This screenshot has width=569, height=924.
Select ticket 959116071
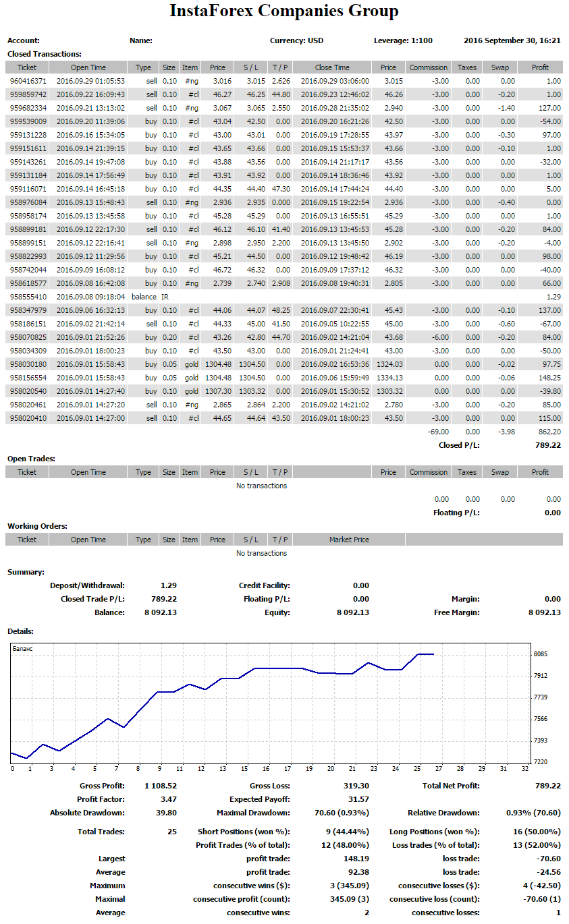28,189
